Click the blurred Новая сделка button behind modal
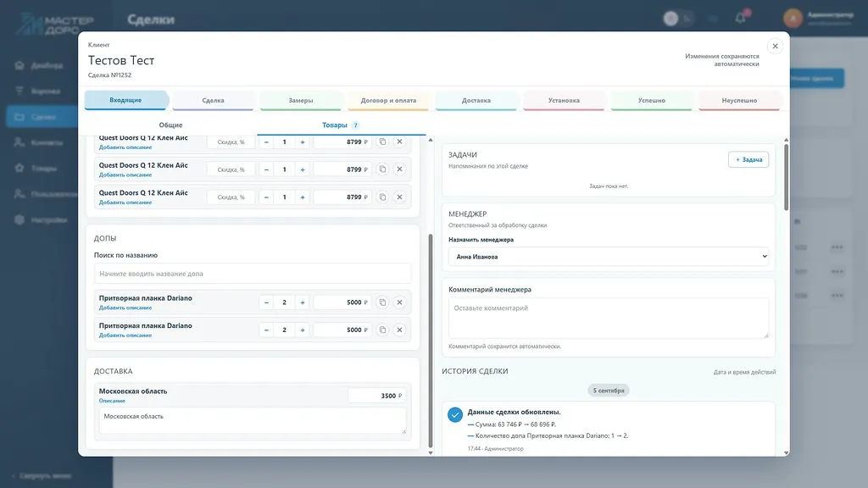 [816, 78]
